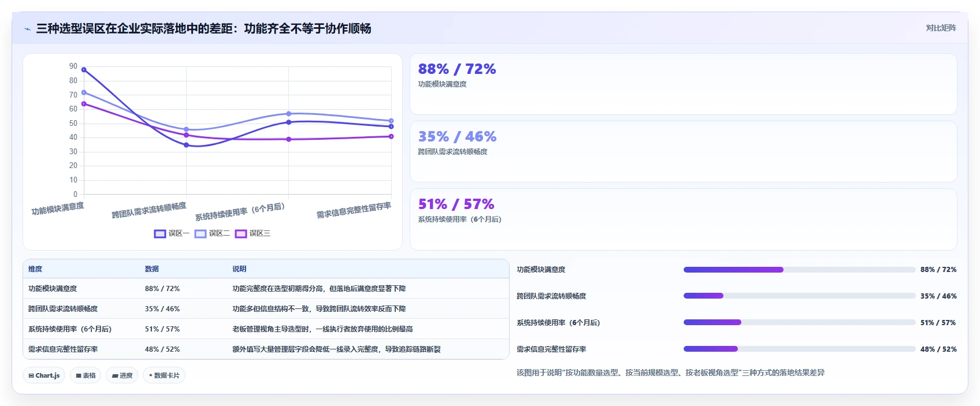Click table cell 系统持续使用率（6个月后）
The height and width of the screenshot is (406, 980).
point(70,329)
